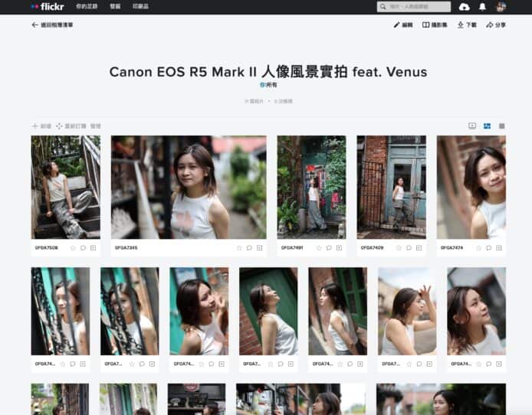Switch to justified layout view
The image size is (532, 415).
(487, 126)
